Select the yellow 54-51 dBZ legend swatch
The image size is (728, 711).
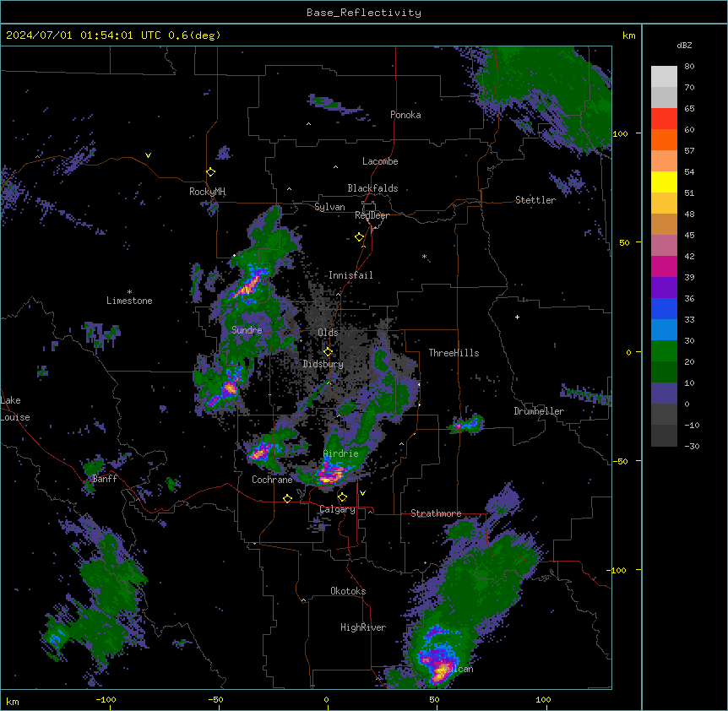point(664,182)
